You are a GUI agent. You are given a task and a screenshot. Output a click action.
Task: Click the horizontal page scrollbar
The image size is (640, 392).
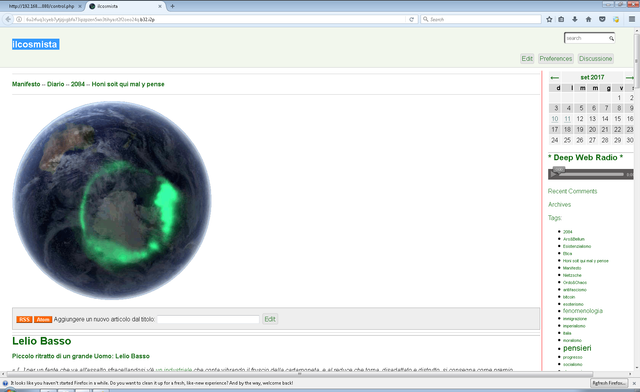pyautogui.click(x=300, y=374)
